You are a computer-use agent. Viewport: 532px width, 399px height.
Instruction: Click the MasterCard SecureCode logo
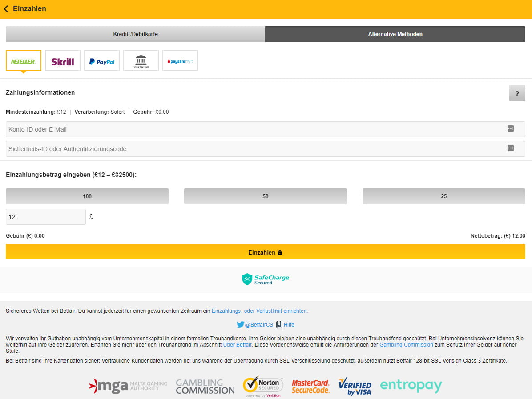point(310,387)
